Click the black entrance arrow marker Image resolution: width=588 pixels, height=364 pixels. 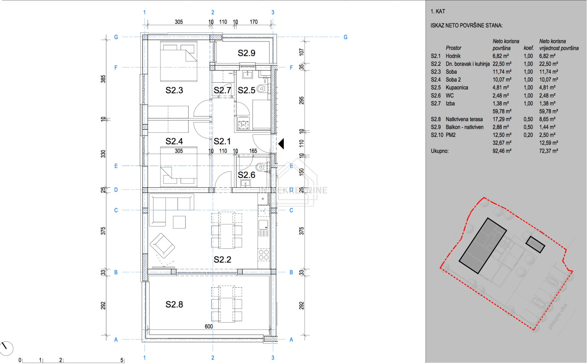pyautogui.click(x=281, y=144)
